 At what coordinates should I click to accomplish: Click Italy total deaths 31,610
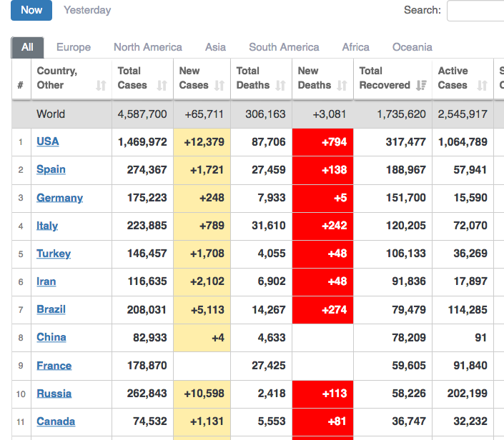268,226
